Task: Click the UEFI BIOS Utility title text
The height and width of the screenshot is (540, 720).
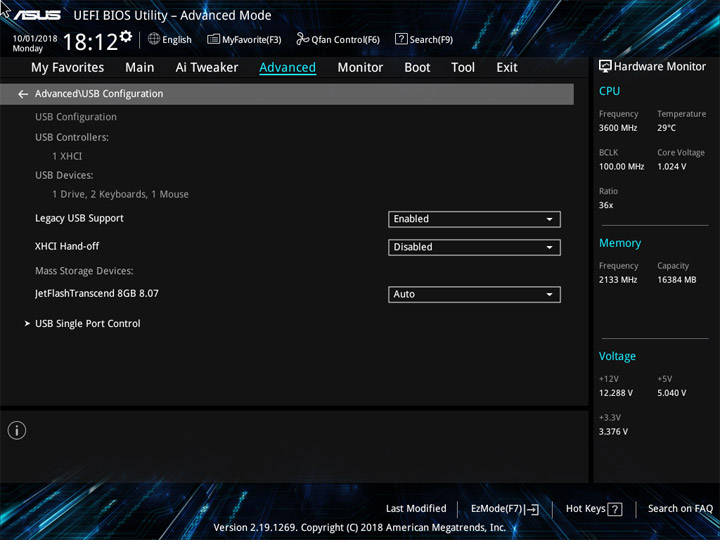Action: point(172,16)
